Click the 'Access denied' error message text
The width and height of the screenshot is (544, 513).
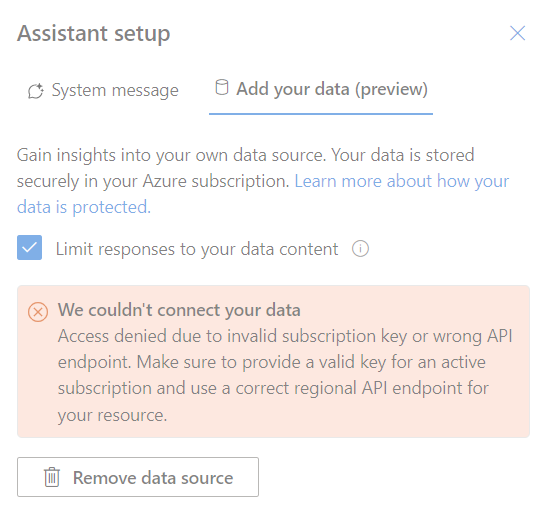click(284, 375)
